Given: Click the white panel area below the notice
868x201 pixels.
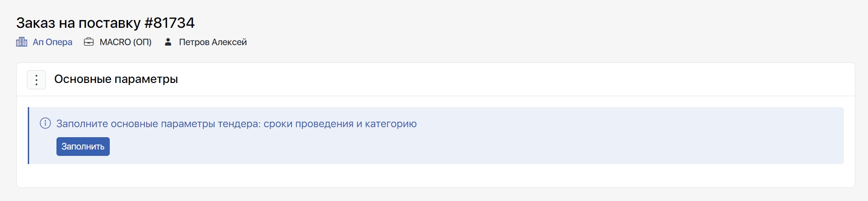Looking at the screenshot, I should (x=433, y=176).
